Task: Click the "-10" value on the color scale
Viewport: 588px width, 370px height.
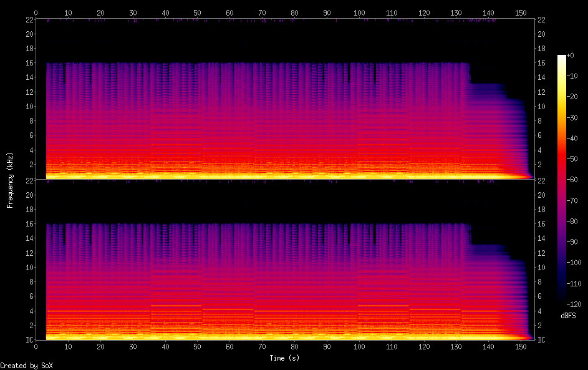Action: pos(572,75)
